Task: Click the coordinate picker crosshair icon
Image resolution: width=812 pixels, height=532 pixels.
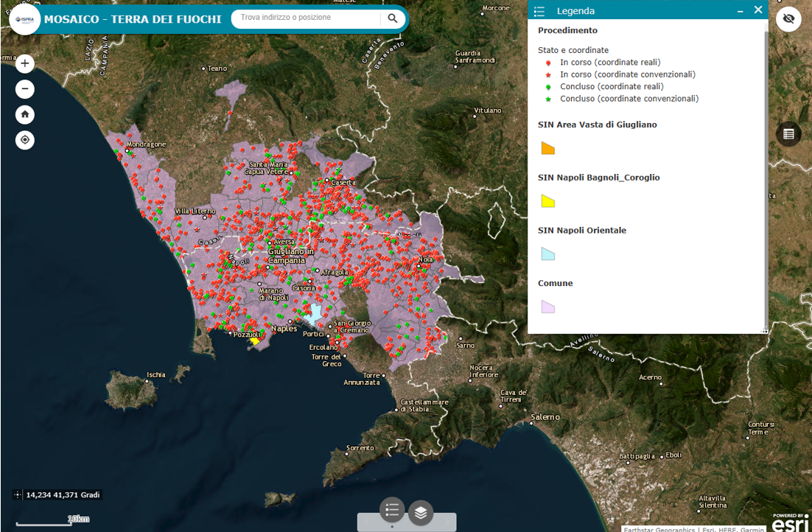Action: coord(18,494)
